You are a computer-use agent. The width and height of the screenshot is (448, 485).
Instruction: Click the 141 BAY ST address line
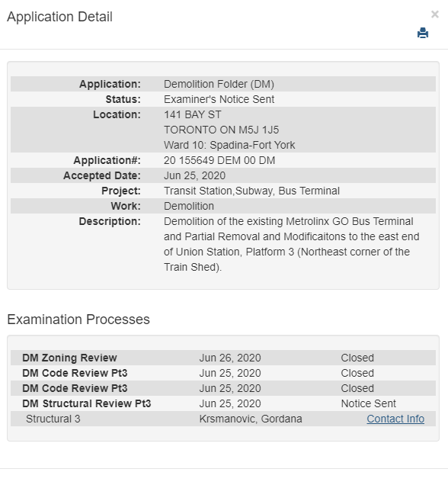[193, 114]
